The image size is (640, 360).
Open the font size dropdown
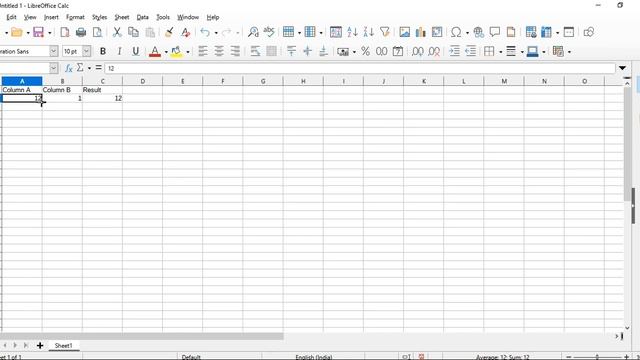[x=87, y=51]
